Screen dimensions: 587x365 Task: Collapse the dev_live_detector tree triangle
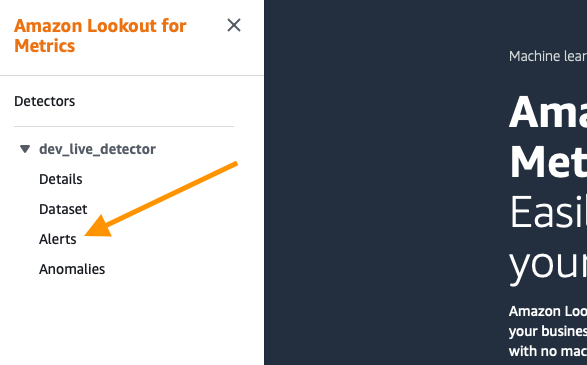pos(25,149)
